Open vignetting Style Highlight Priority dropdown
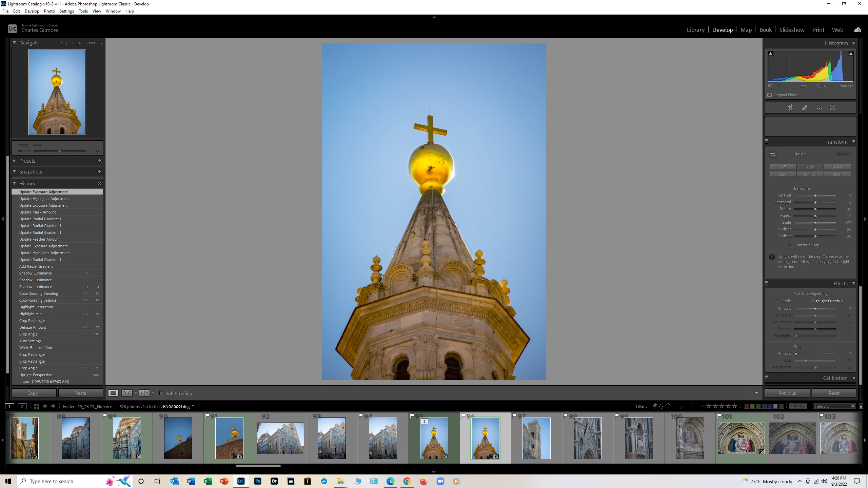 click(x=827, y=301)
